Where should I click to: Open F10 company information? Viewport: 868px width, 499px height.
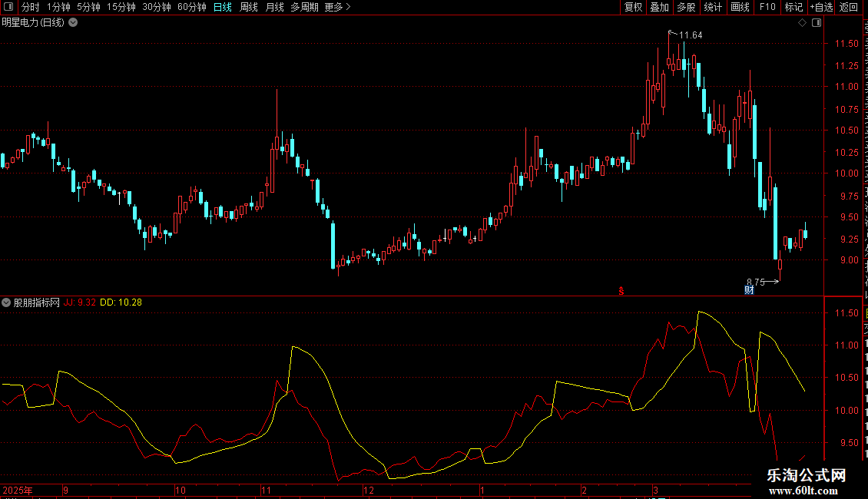[x=767, y=7]
